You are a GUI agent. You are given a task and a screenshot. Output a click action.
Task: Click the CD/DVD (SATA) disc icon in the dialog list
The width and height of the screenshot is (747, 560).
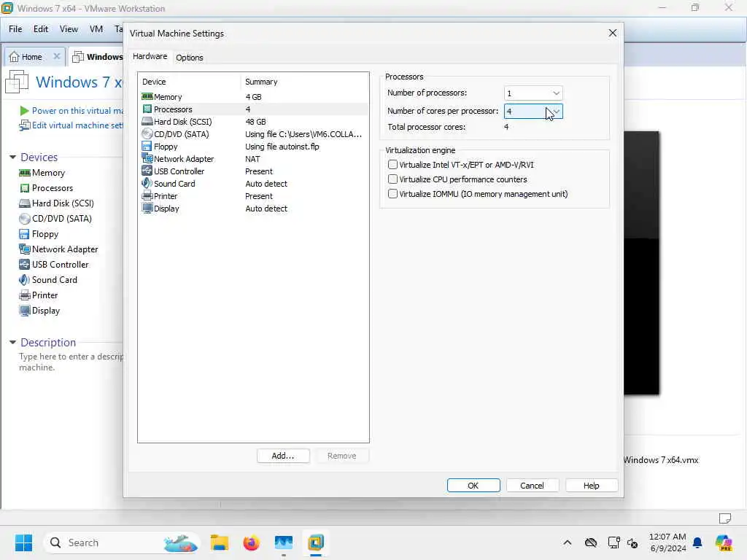(147, 134)
